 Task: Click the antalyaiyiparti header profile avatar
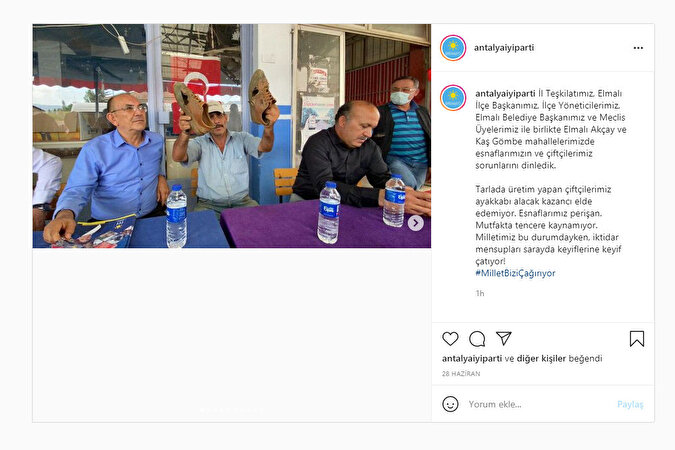pyautogui.click(x=453, y=48)
